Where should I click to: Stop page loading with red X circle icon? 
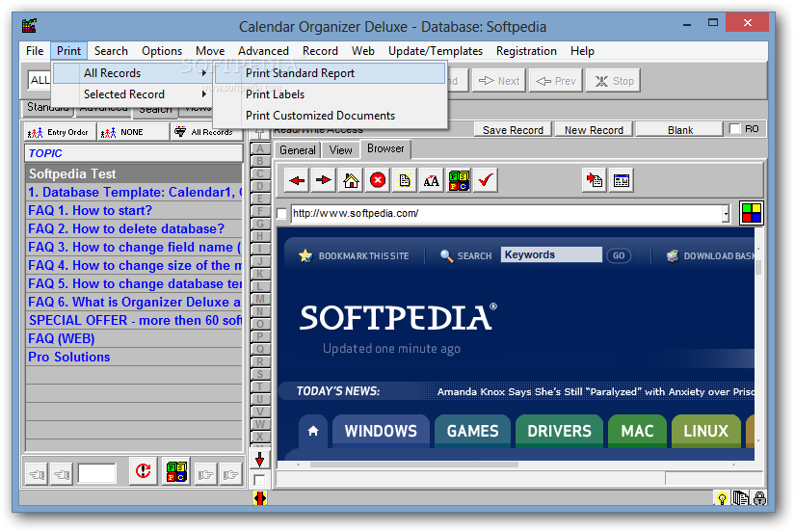[x=378, y=180]
